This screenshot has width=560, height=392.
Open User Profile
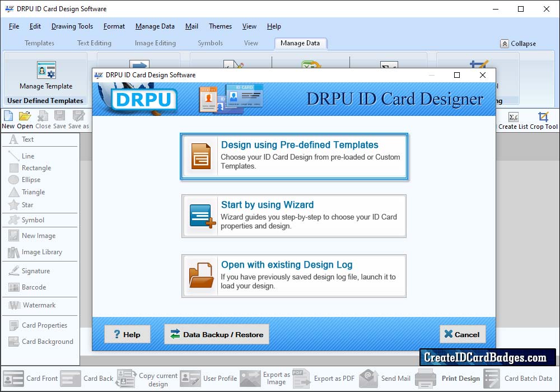tap(208, 379)
